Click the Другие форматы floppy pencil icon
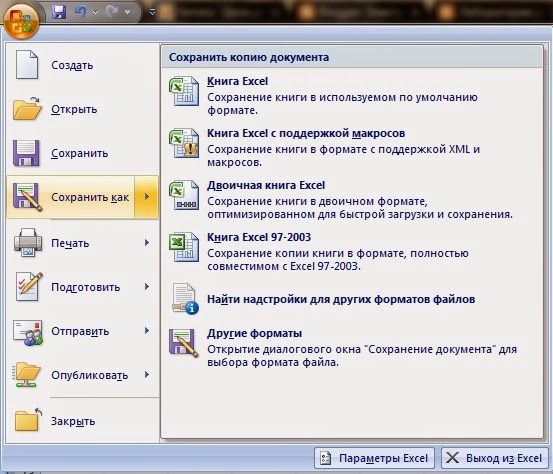Screen dimensions: 553x474 coord(184,343)
